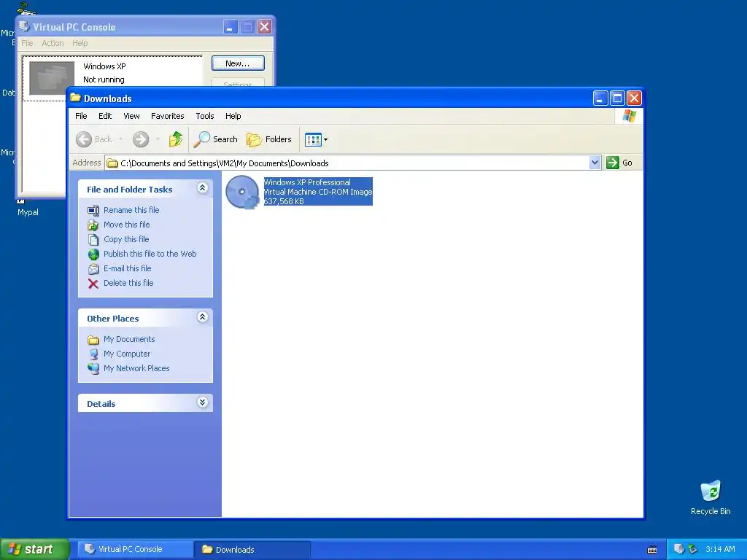Click the My Network Places icon
The width and height of the screenshot is (747, 560).
(93, 368)
